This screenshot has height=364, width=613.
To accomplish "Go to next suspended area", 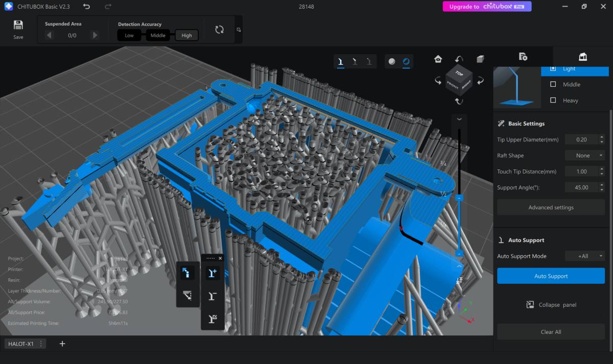I will click(x=95, y=35).
